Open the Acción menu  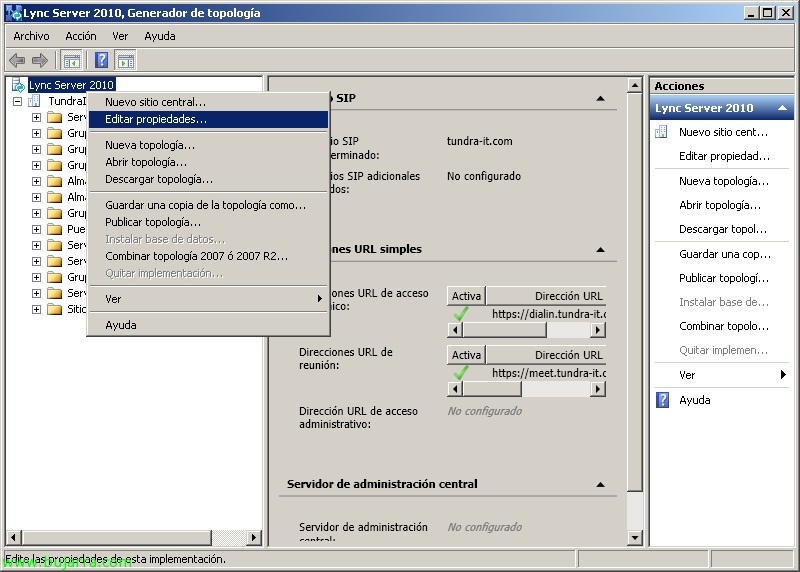pyautogui.click(x=81, y=36)
